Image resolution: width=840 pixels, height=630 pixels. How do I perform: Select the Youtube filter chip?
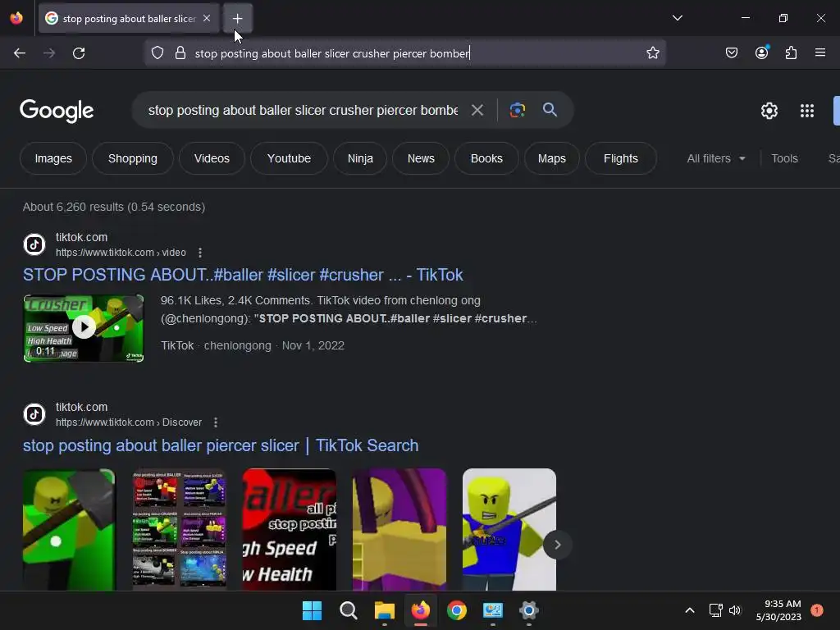coord(289,158)
